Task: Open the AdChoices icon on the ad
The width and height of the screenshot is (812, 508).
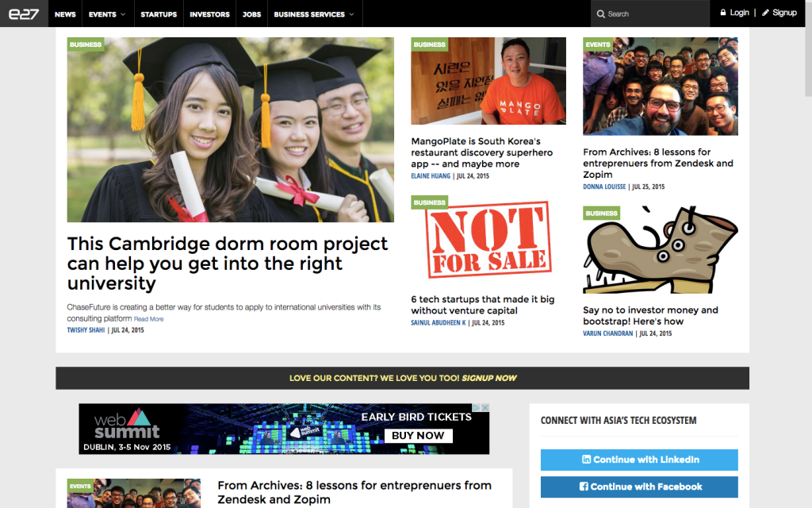Action: [x=477, y=407]
